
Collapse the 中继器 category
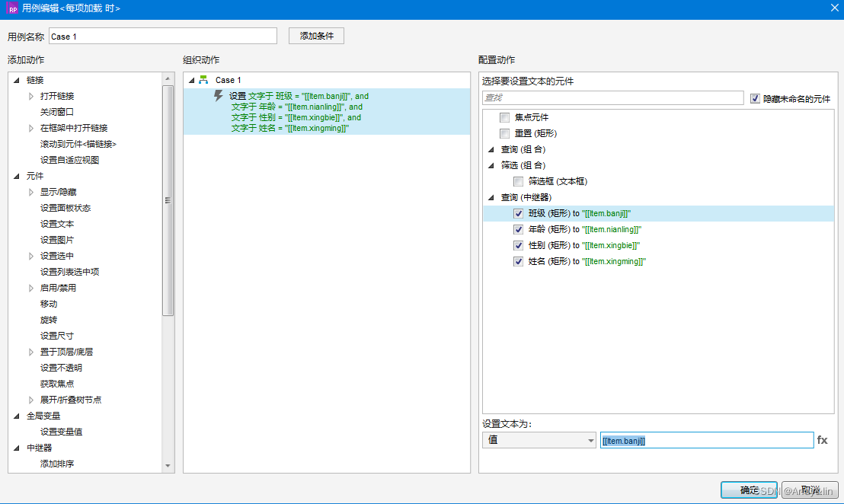coord(16,448)
